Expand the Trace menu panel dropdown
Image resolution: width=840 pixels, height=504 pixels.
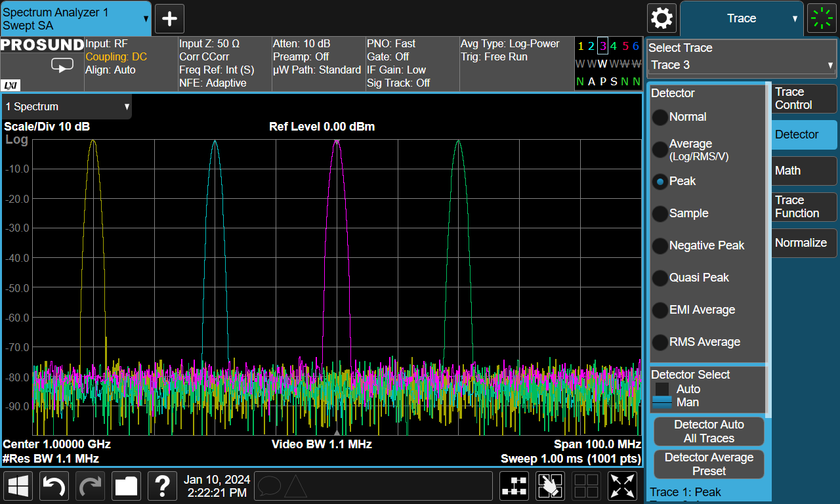[742, 18]
